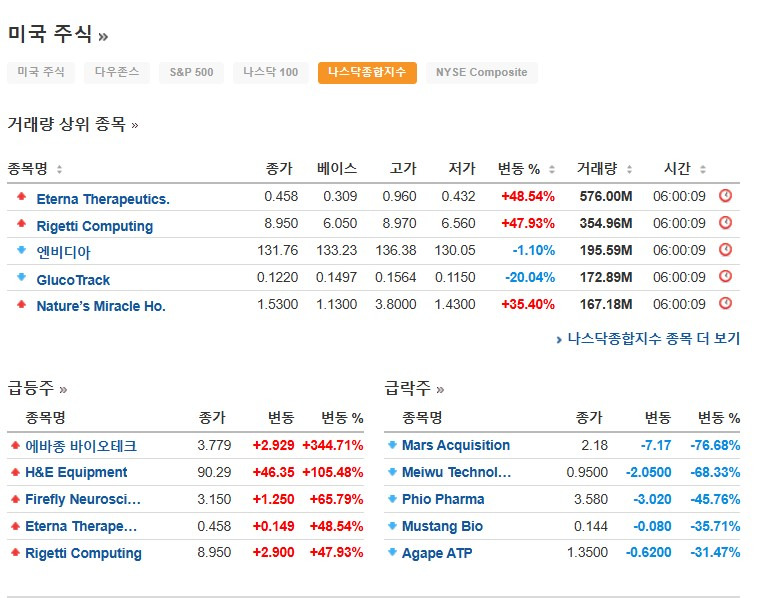Click the -20.04% change value
The width and height of the screenshot is (757, 598).
[x=530, y=278]
